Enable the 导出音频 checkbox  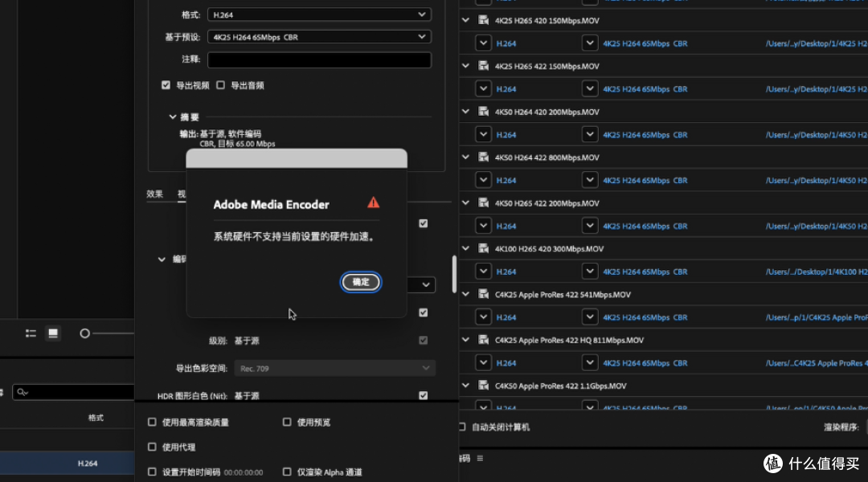[x=221, y=85]
